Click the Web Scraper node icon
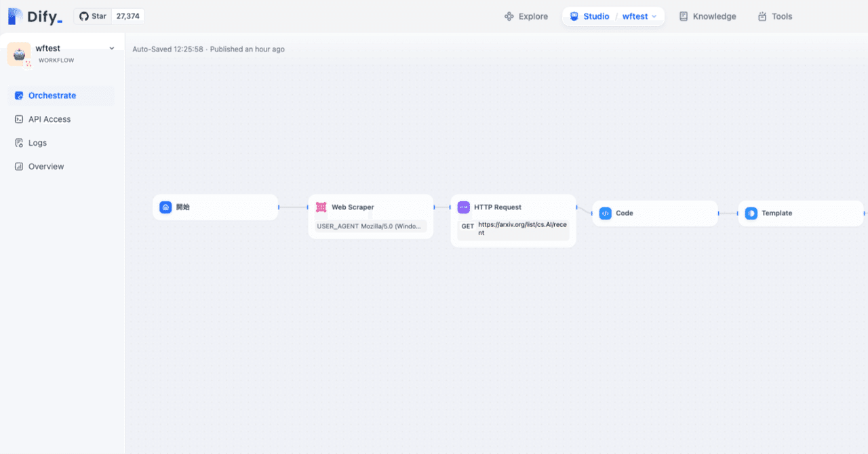The width and height of the screenshot is (868, 454). coord(321,207)
